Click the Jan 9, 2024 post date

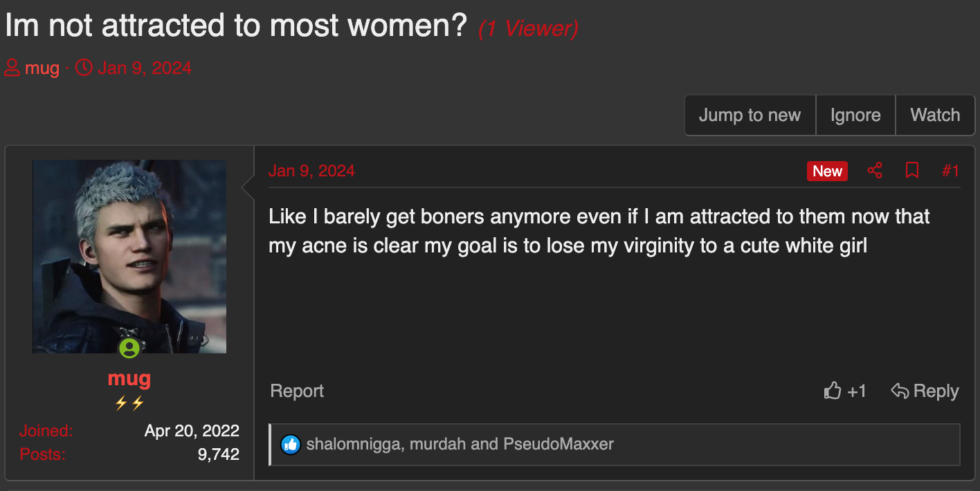pyautogui.click(x=311, y=171)
